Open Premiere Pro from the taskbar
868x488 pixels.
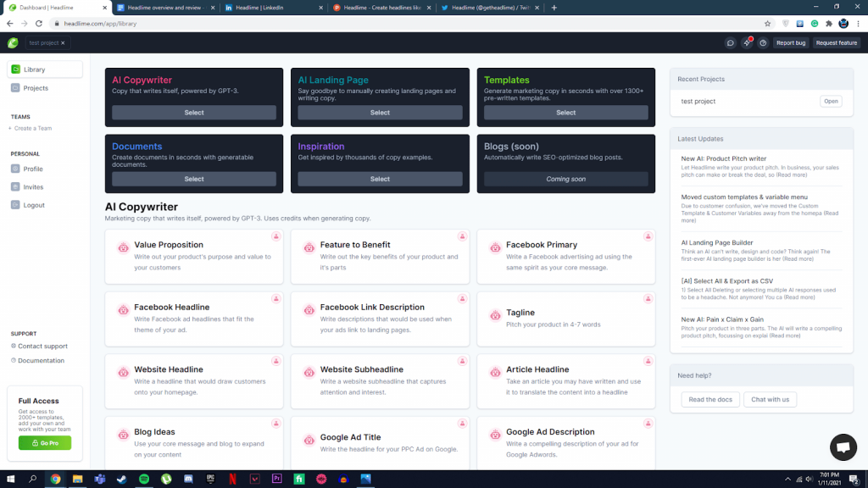pos(277,480)
